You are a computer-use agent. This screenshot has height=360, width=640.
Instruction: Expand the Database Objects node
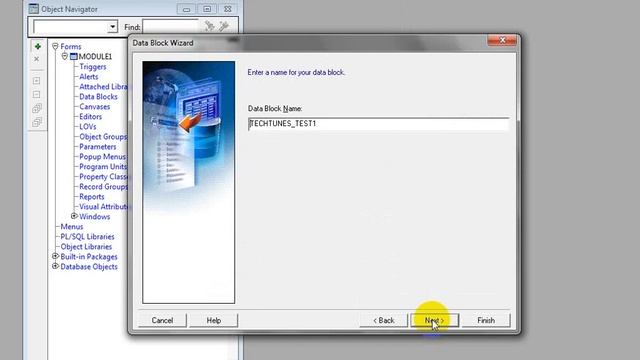coord(55,266)
